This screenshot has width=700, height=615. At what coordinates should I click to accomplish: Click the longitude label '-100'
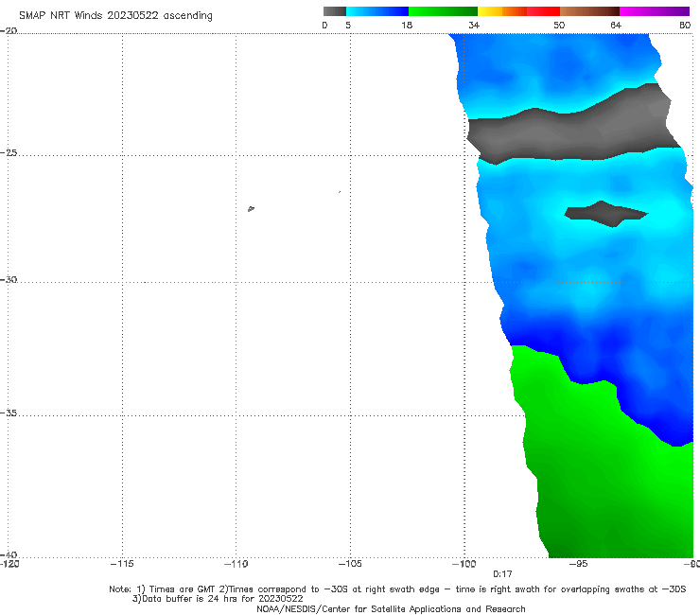click(x=464, y=564)
